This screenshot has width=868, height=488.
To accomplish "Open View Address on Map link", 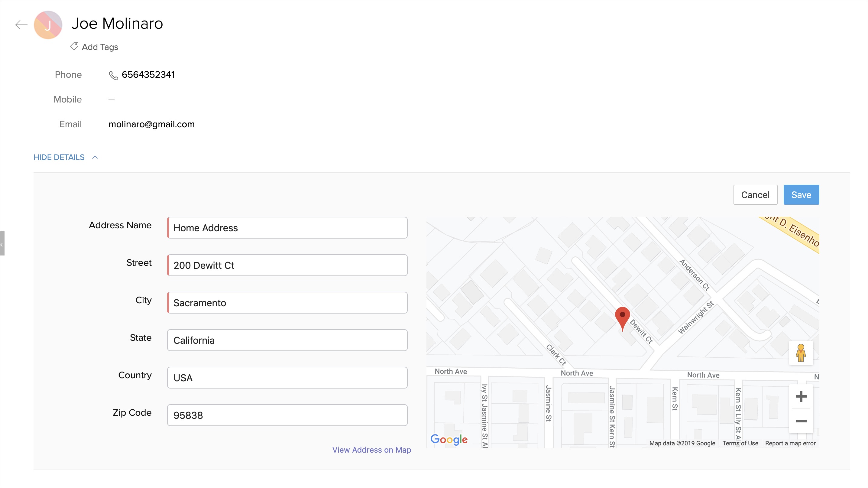I will (x=371, y=450).
